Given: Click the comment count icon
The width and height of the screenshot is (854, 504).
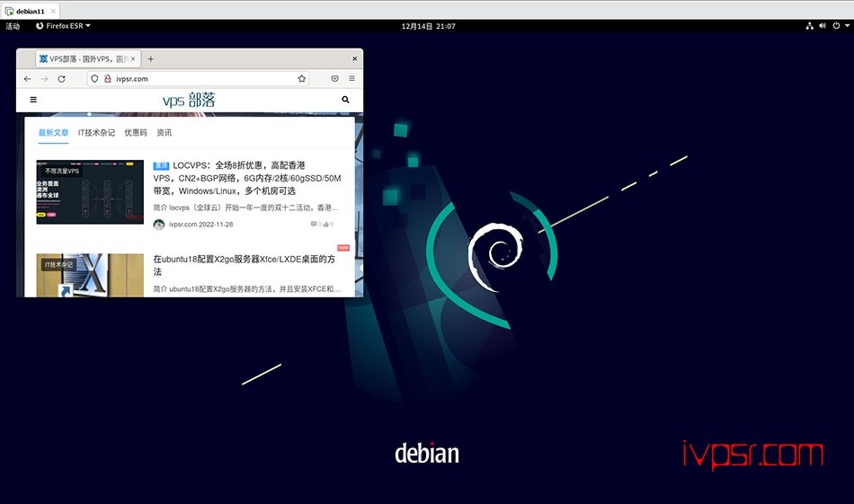Looking at the screenshot, I should coord(313,225).
